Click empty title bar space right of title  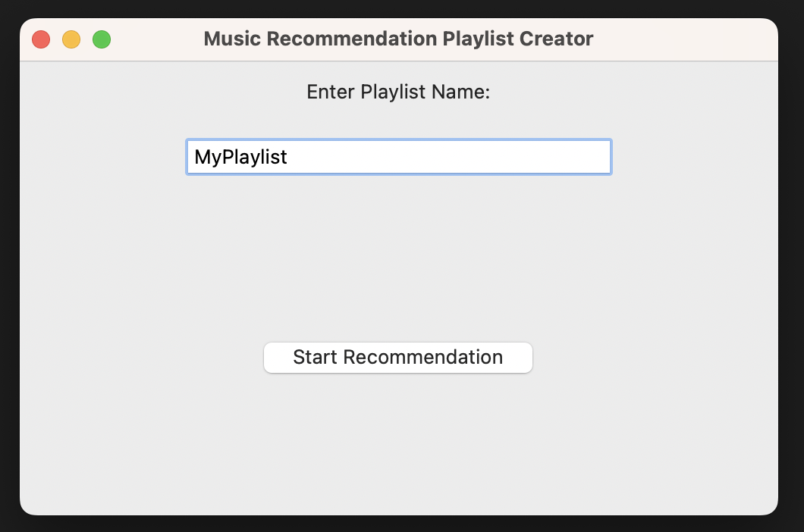coord(683,39)
